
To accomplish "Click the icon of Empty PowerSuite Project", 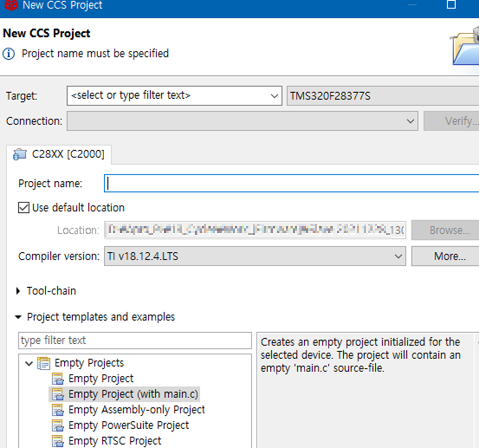I will point(58,426).
